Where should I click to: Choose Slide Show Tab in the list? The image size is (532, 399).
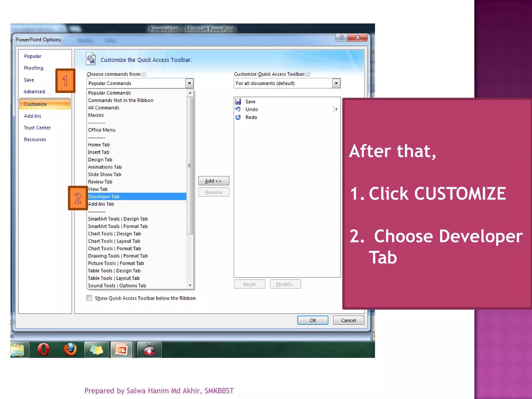coord(137,174)
